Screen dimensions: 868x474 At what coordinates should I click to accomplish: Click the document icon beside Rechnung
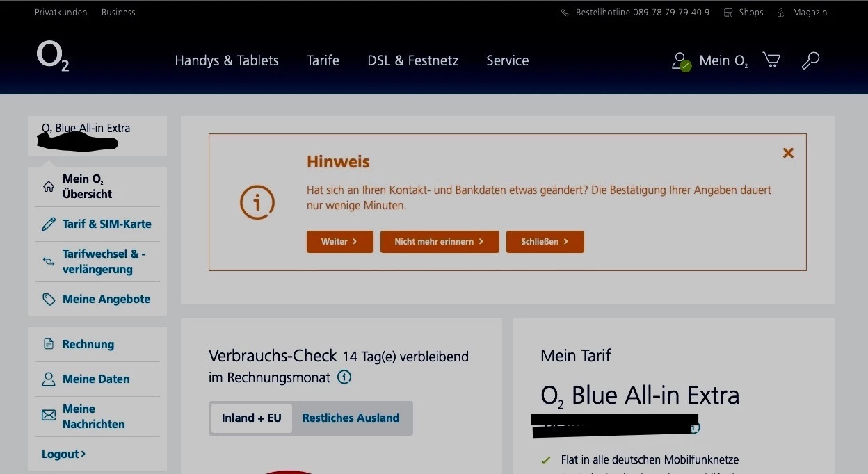pyautogui.click(x=49, y=344)
